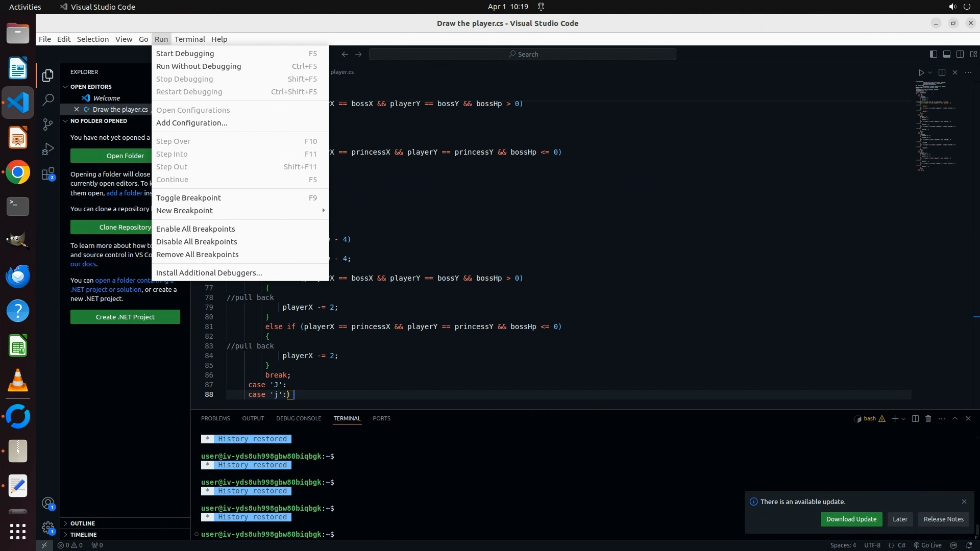The height and width of the screenshot is (551, 980).
Task: Open the Run and Debug view icon
Action: [x=48, y=149]
